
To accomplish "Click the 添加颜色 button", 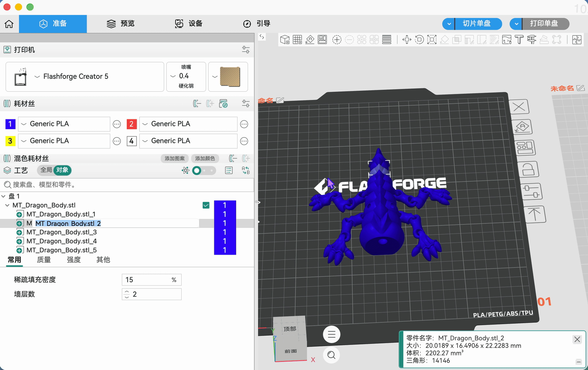I will click(205, 159).
